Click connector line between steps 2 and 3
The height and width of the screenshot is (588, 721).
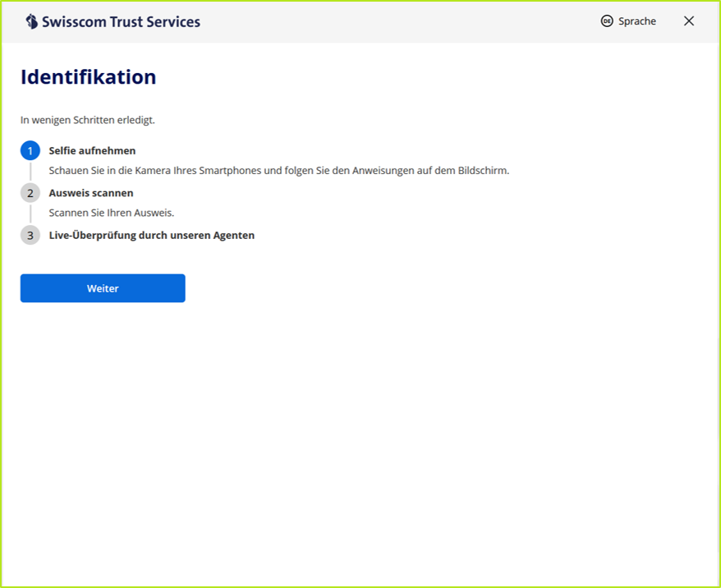point(30,214)
